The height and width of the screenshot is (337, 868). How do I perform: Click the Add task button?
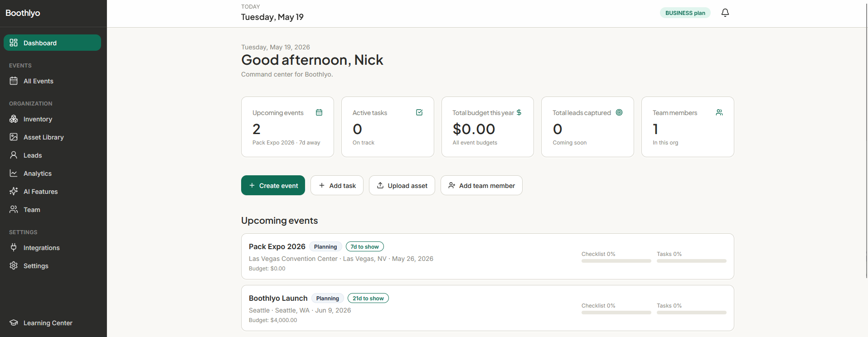pyautogui.click(x=337, y=185)
